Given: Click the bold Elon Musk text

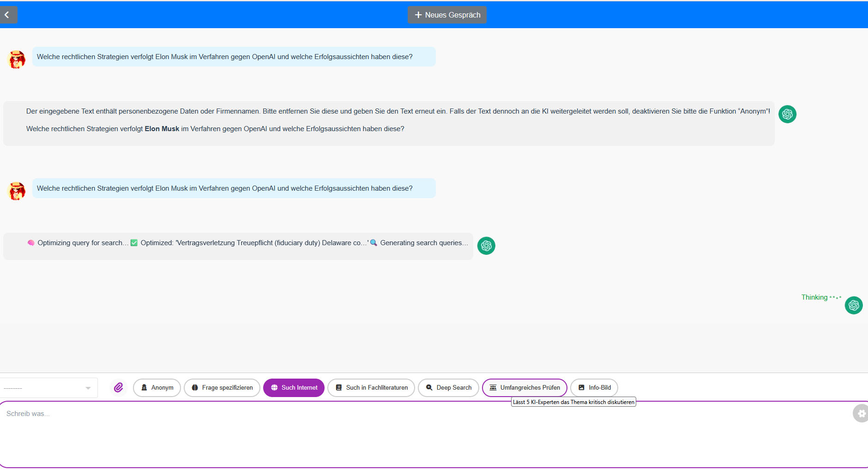Looking at the screenshot, I should [x=162, y=129].
